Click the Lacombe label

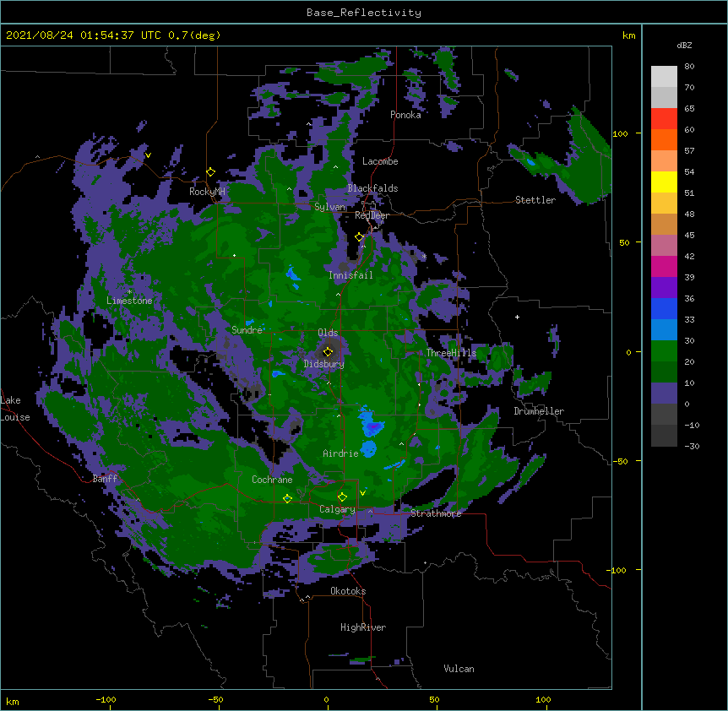click(x=380, y=161)
